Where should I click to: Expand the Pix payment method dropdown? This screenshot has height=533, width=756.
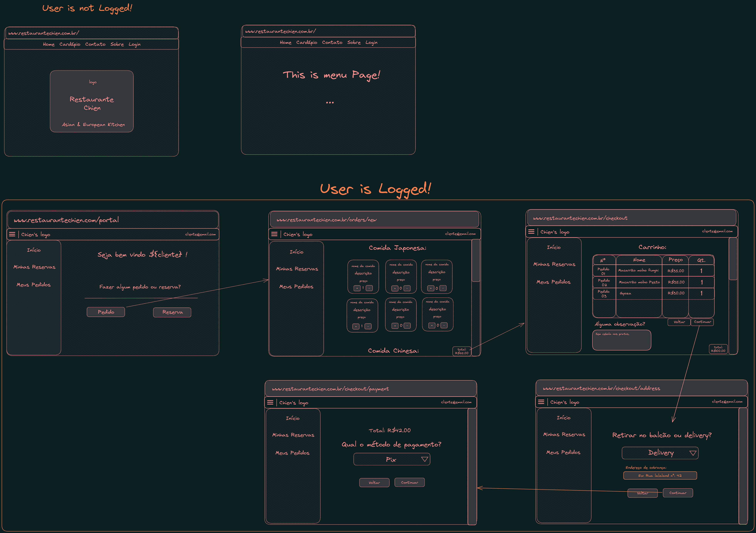[x=424, y=459]
